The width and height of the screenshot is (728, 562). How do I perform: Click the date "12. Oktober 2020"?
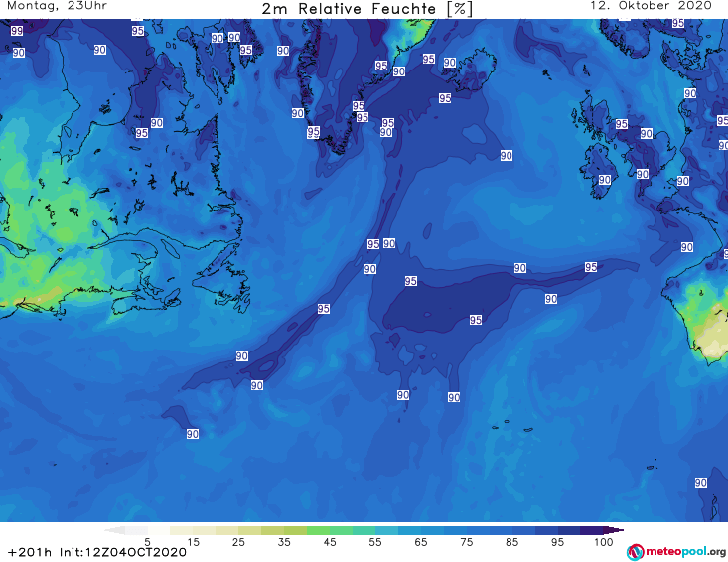(x=651, y=6)
